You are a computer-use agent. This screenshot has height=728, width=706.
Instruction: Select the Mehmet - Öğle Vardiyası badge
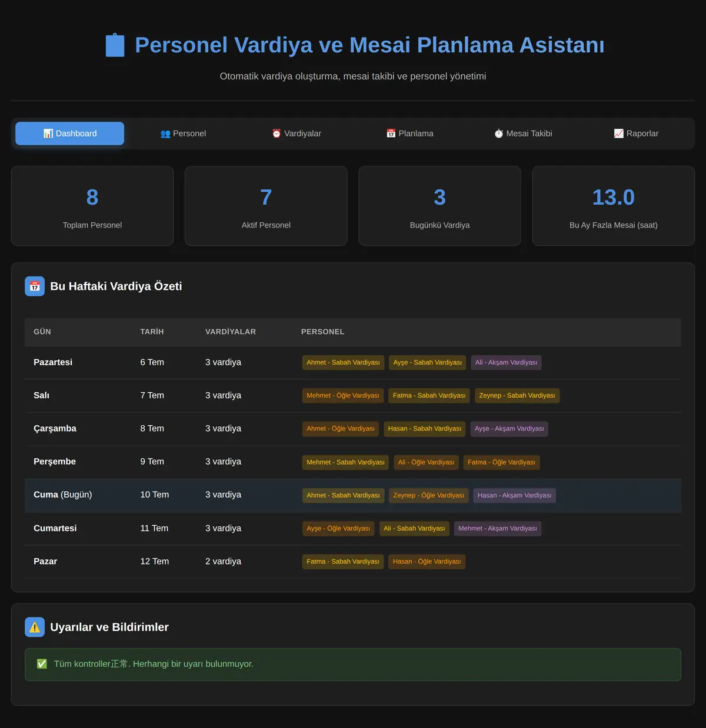[x=343, y=396]
